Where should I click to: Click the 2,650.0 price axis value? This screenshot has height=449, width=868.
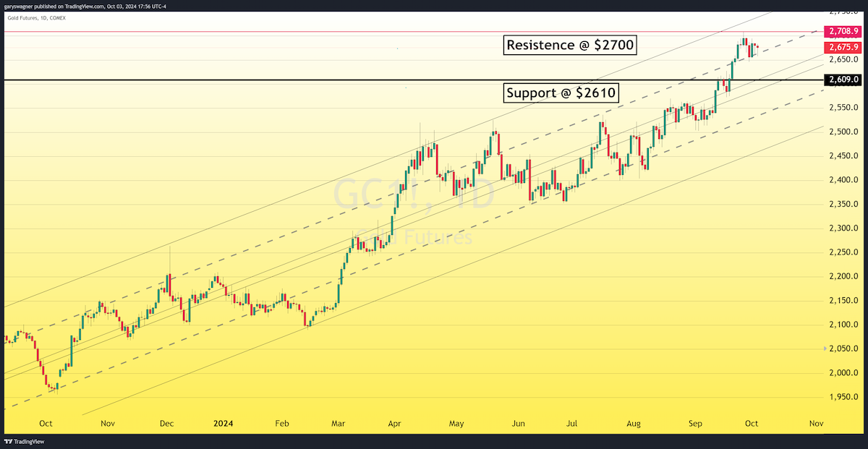click(x=843, y=59)
